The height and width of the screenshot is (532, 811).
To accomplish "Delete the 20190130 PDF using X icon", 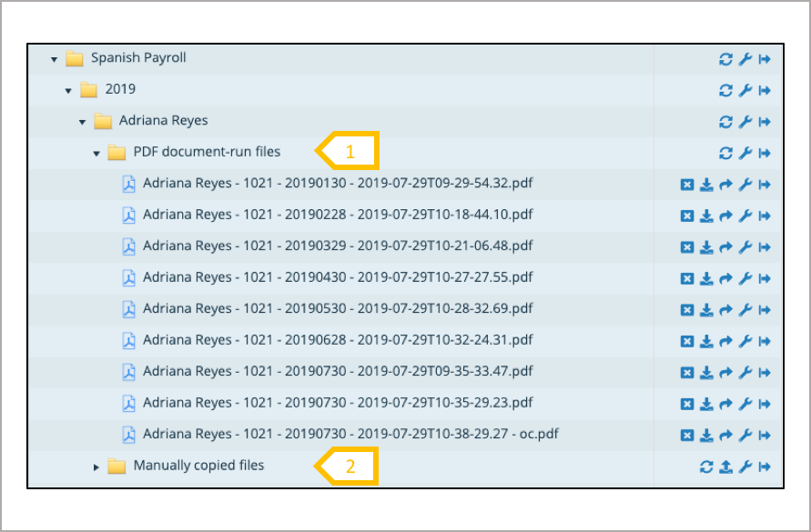I will pos(687,185).
